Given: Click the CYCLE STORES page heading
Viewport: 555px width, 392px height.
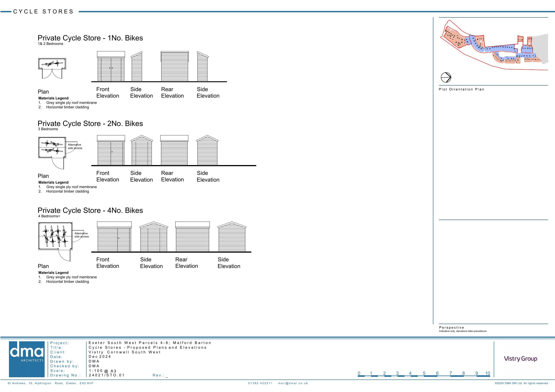Looking at the screenshot, I should point(43,12).
